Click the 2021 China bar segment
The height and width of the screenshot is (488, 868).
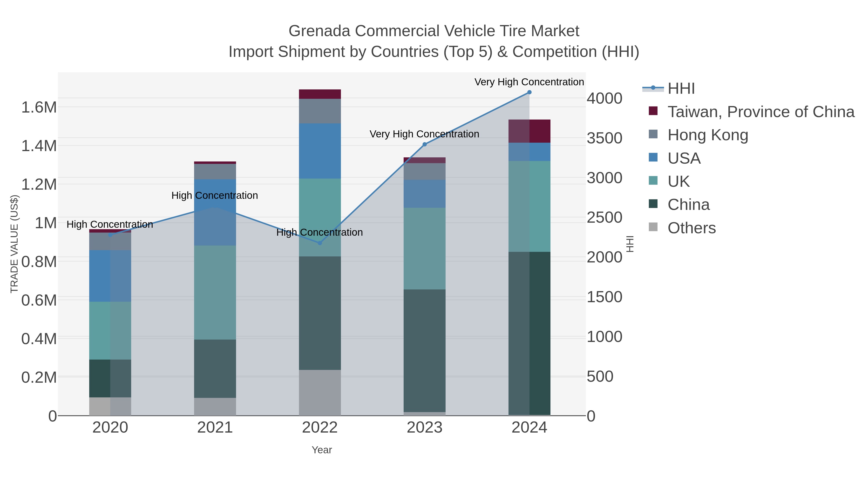pos(215,369)
